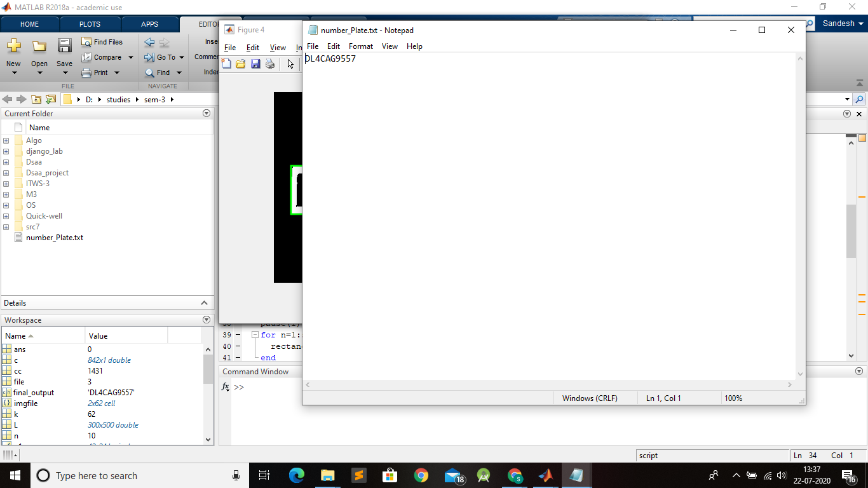Open the Save dropdown arrow

(64, 73)
